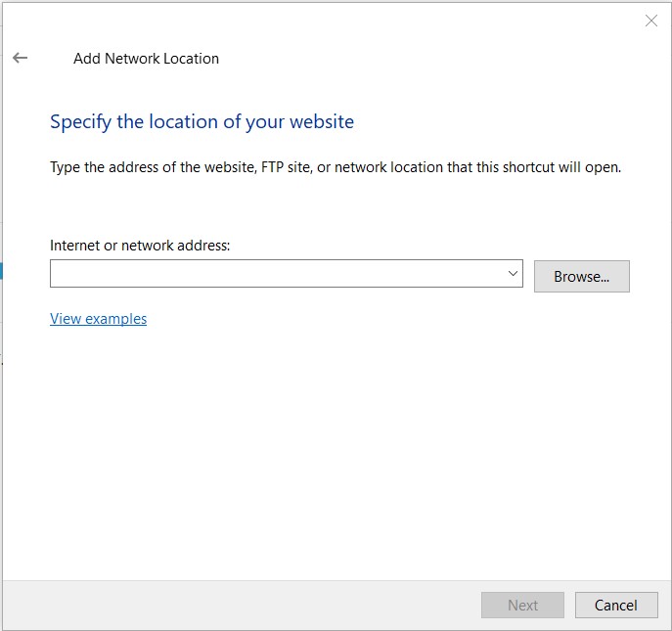Expand the network address dropdown arrow
Viewport: 672px width, 631px height.
click(513, 274)
